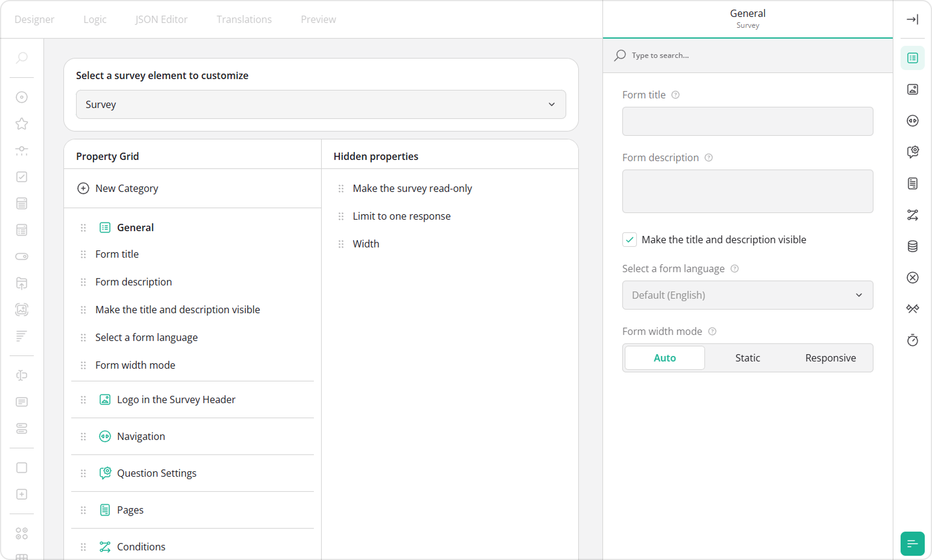Open the Translations tab
Image resolution: width=932 pixels, height=560 pixels.
point(244,19)
